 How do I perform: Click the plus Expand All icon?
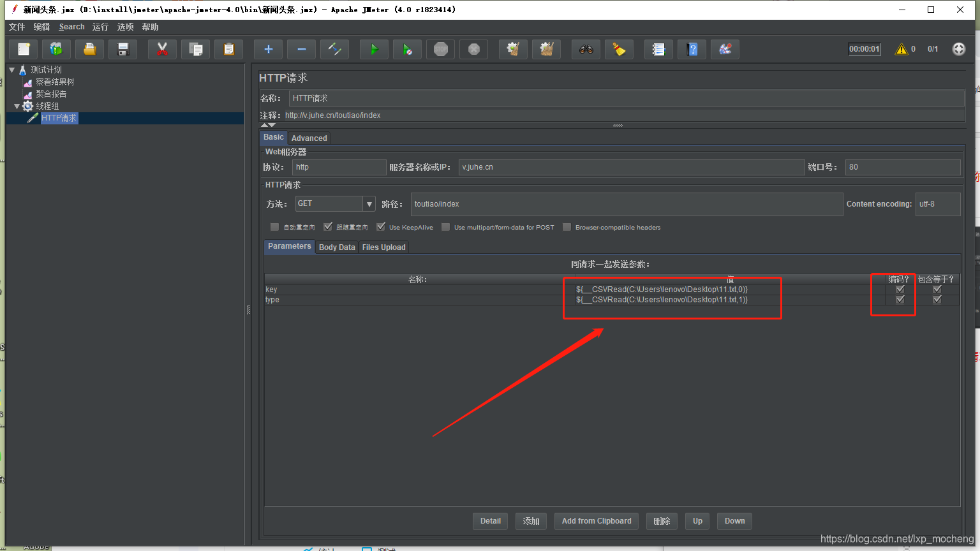pyautogui.click(x=269, y=49)
